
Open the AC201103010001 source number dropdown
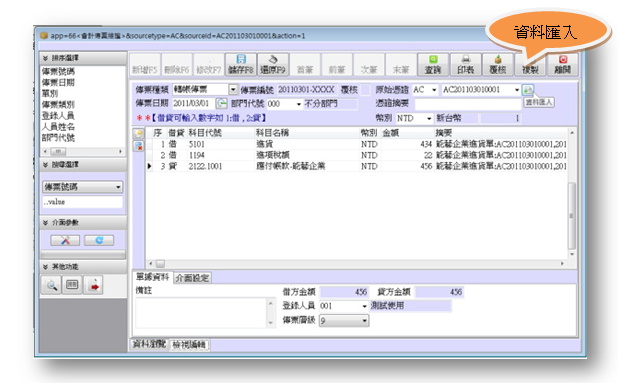coord(517,90)
